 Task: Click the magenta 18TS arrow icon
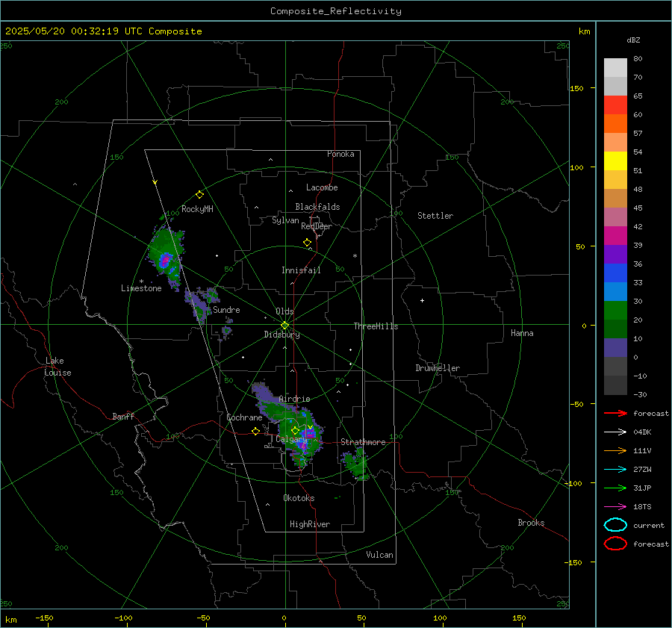pyautogui.click(x=615, y=506)
